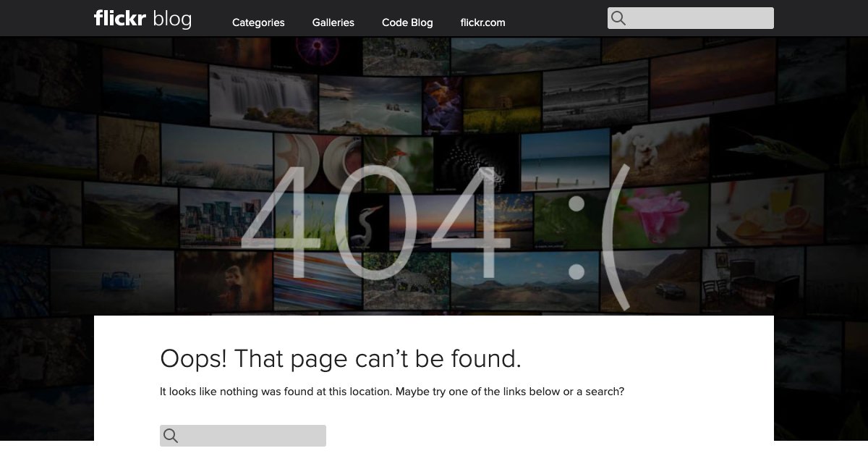Choose the blue vintage car photo
This screenshot has width=868, height=456.
pyautogui.click(x=116, y=279)
